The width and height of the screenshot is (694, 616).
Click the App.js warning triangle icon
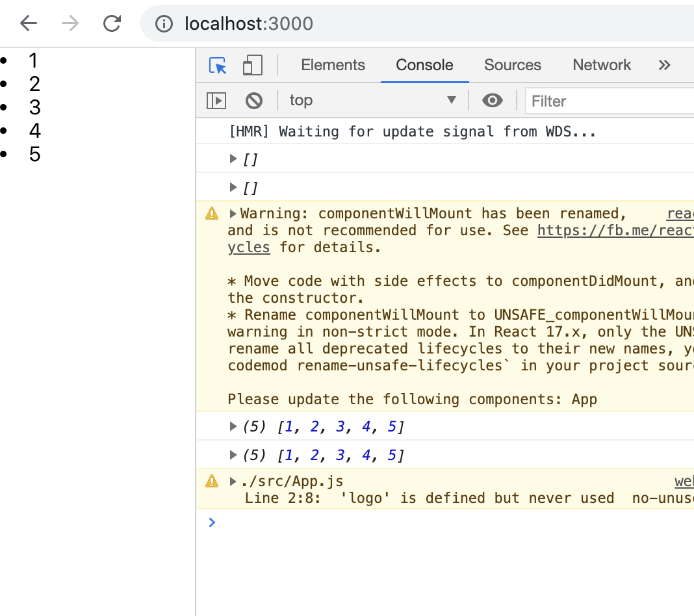click(x=212, y=481)
